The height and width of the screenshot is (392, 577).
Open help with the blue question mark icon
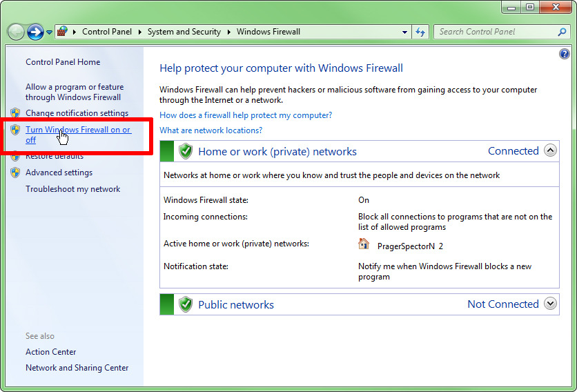[x=565, y=54]
